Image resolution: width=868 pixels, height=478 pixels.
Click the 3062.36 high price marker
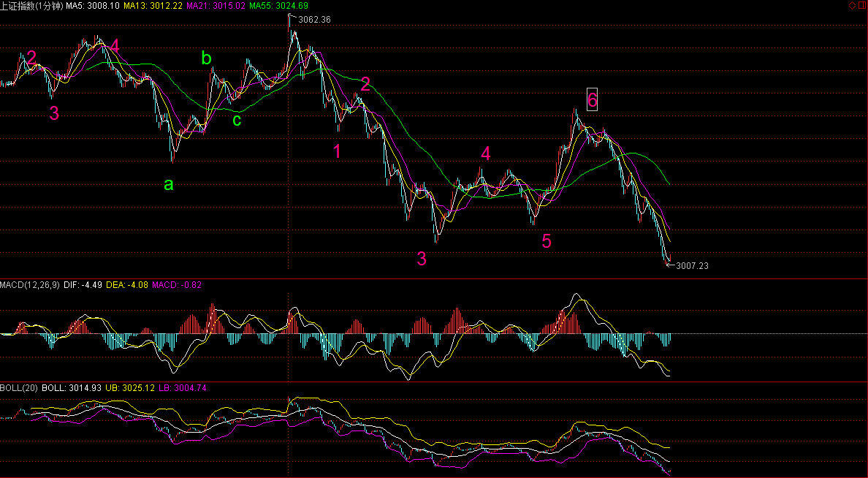314,20
